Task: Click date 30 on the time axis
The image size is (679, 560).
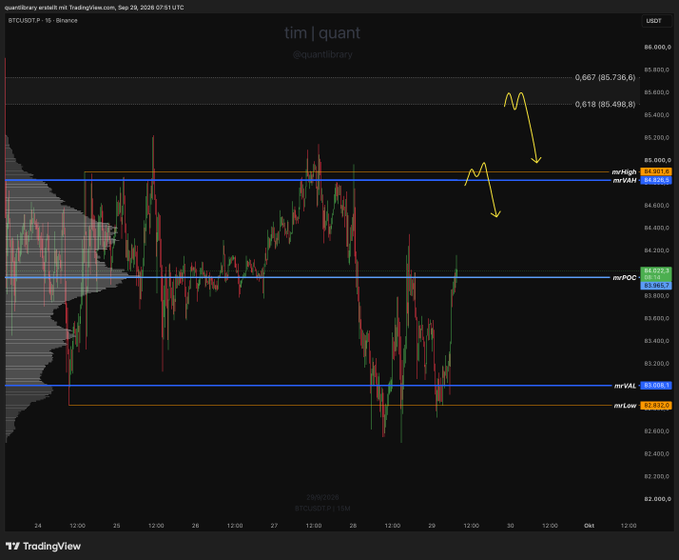Action: (511, 525)
